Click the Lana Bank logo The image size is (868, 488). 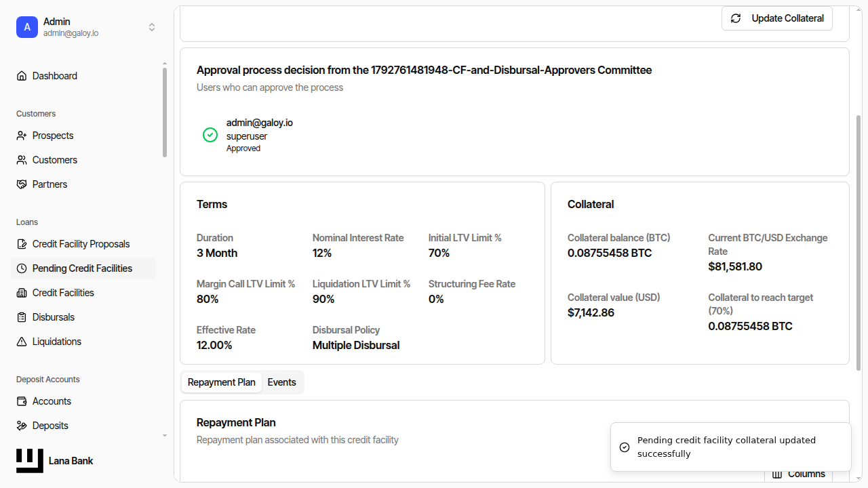click(30, 461)
